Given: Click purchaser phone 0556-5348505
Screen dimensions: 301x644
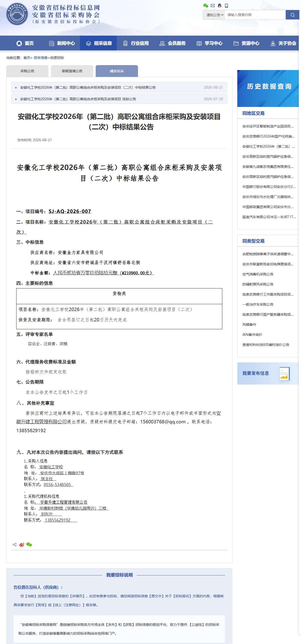Looking at the screenshot, I should (x=57, y=485).
